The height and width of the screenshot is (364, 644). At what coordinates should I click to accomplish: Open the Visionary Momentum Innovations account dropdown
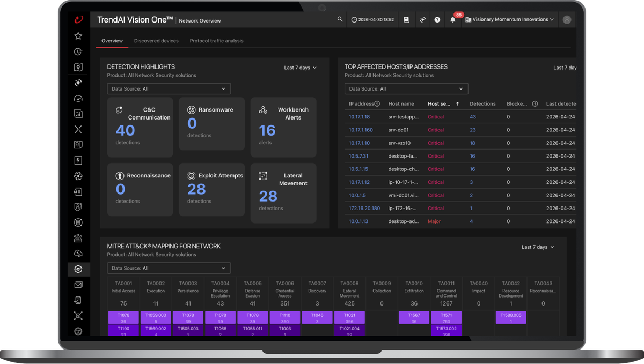[x=509, y=20]
